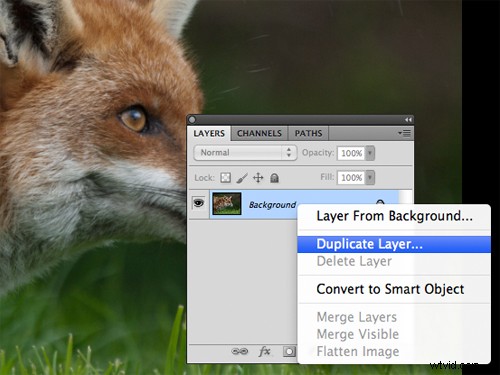Image resolution: width=500 pixels, height=375 pixels.
Task: Toggle lock transparent pixels icon
Action: 225,178
